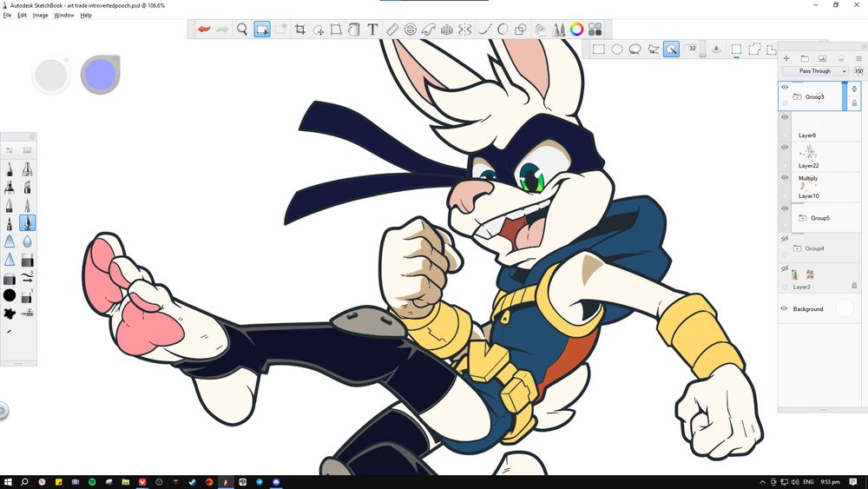Viewport: 868px width, 489px height.
Task: Select the Crop tool
Action: (300, 30)
